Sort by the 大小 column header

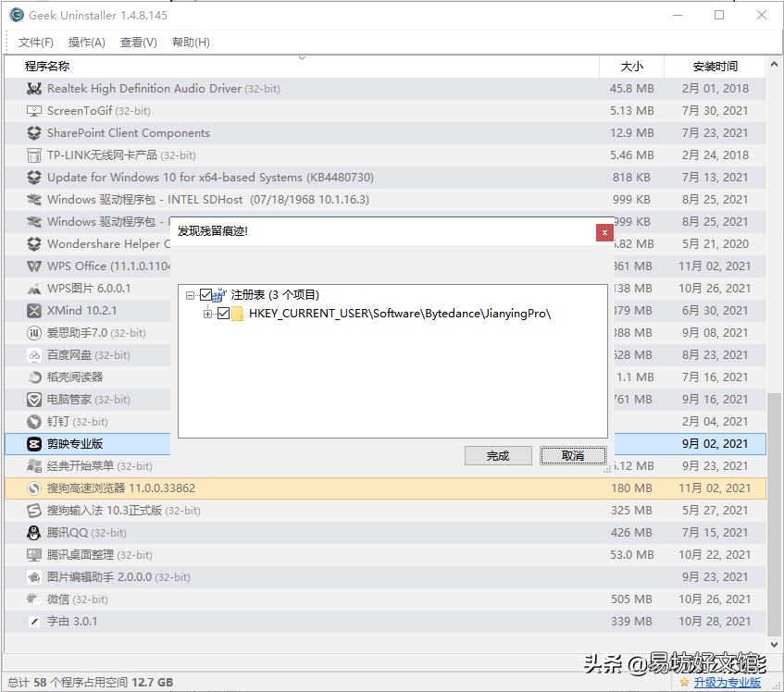[x=632, y=67]
